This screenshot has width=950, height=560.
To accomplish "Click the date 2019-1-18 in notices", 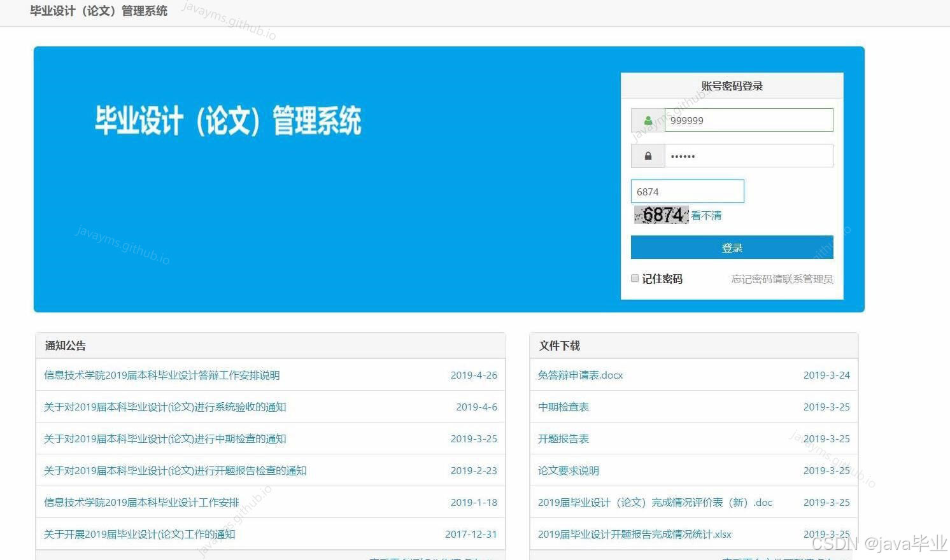I will point(474,502).
